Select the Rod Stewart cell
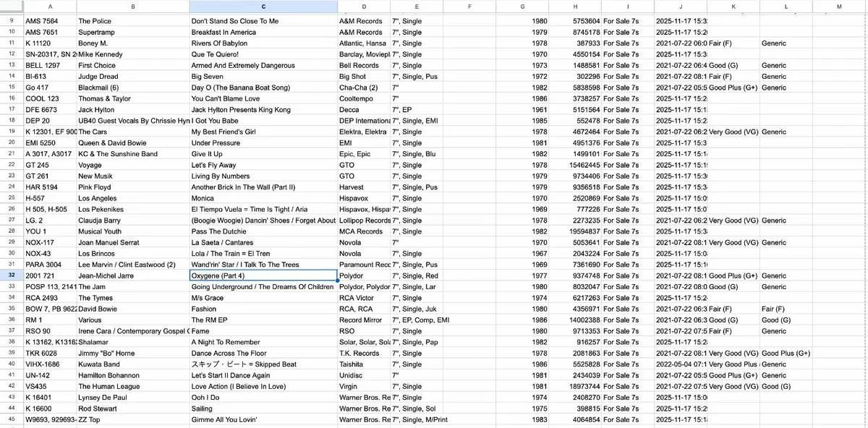This screenshot has height=428, width=868. (x=132, y=408)
